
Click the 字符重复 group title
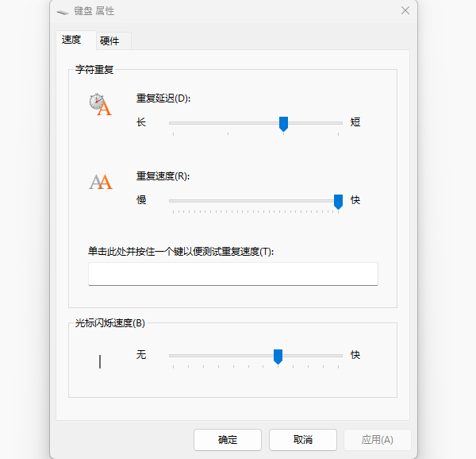94,70
